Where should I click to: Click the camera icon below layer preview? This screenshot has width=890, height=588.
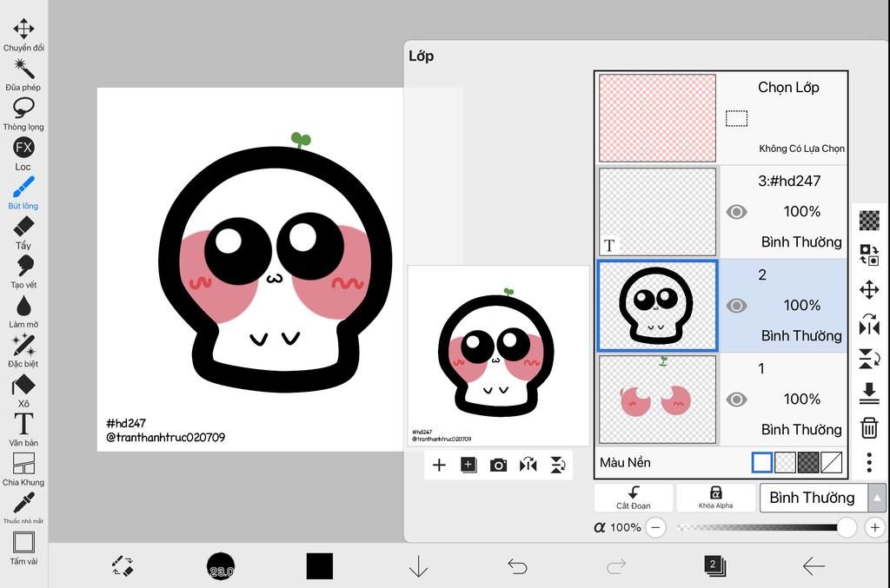(x=498, y=466)
